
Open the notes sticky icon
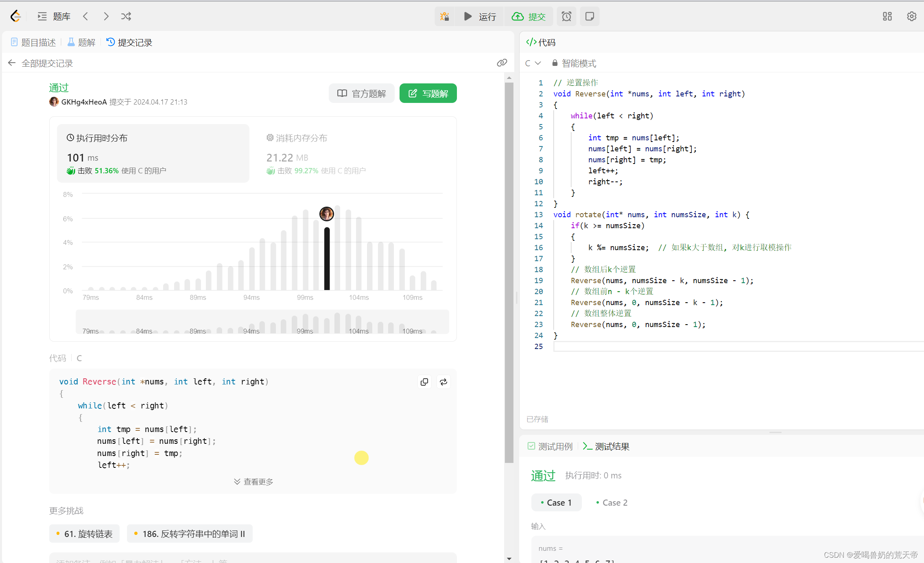click(x=590, y=16)
